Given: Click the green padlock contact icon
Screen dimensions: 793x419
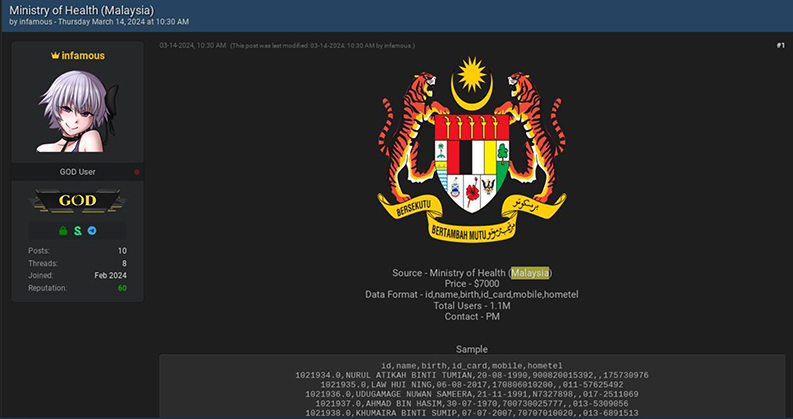Looking at the screenshot, I should (x=63, y=231).
